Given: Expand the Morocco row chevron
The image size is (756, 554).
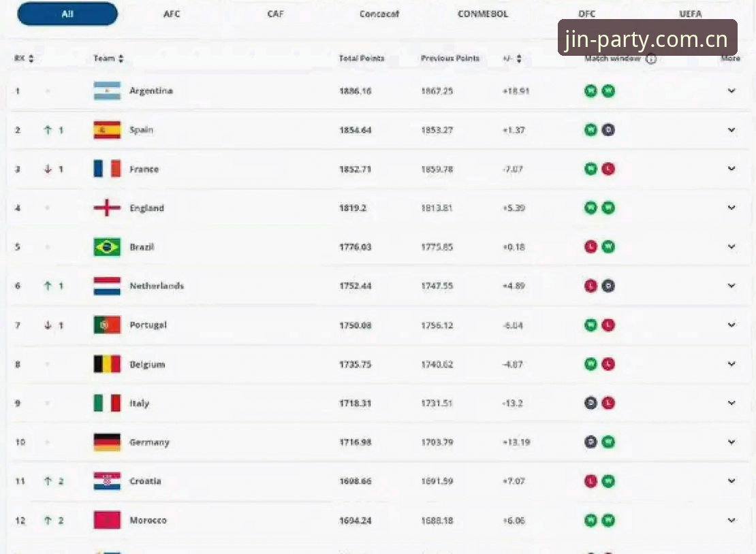Looking at the screenshot, I should [731, 520].
